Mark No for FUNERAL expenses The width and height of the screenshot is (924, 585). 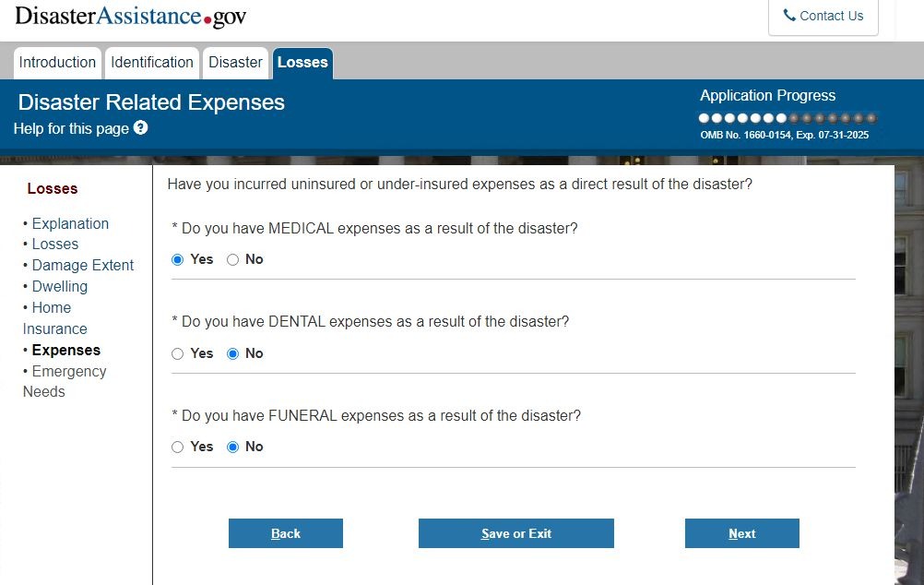point(232,448)
